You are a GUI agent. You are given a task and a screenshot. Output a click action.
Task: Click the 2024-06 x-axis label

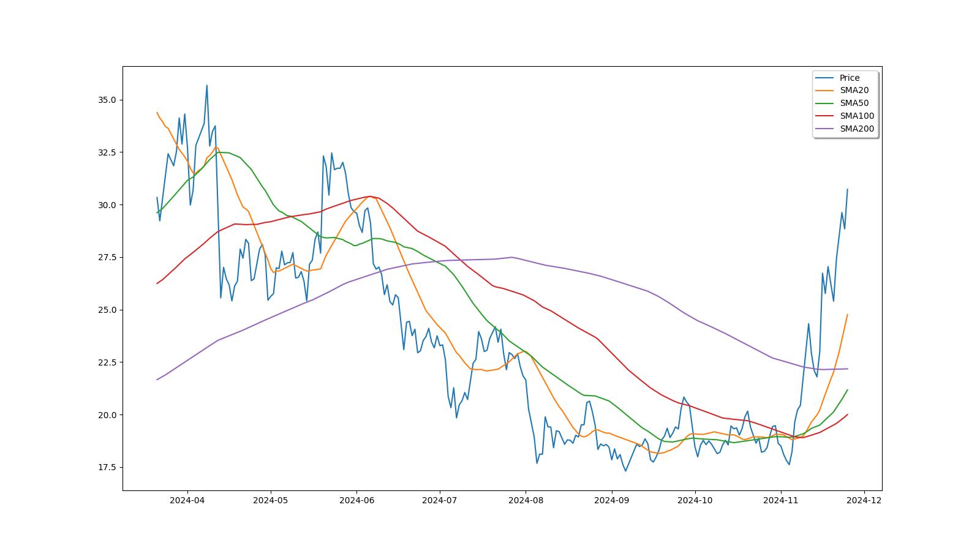coord(356,500)
